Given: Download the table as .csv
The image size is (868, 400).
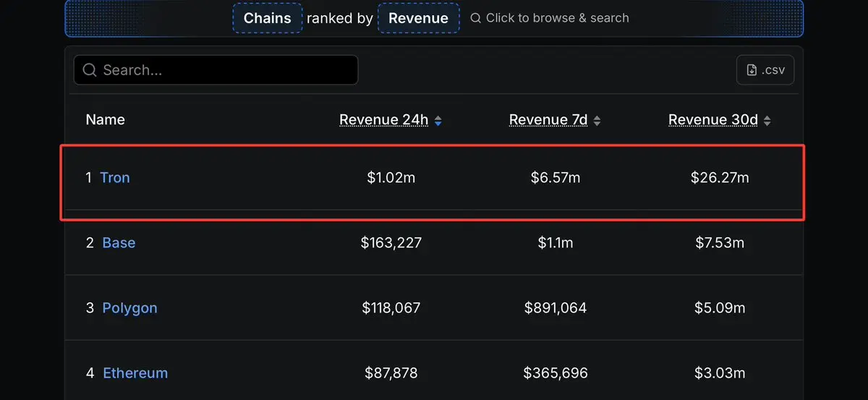Looking at the screenshot, I should coord(765,70).
